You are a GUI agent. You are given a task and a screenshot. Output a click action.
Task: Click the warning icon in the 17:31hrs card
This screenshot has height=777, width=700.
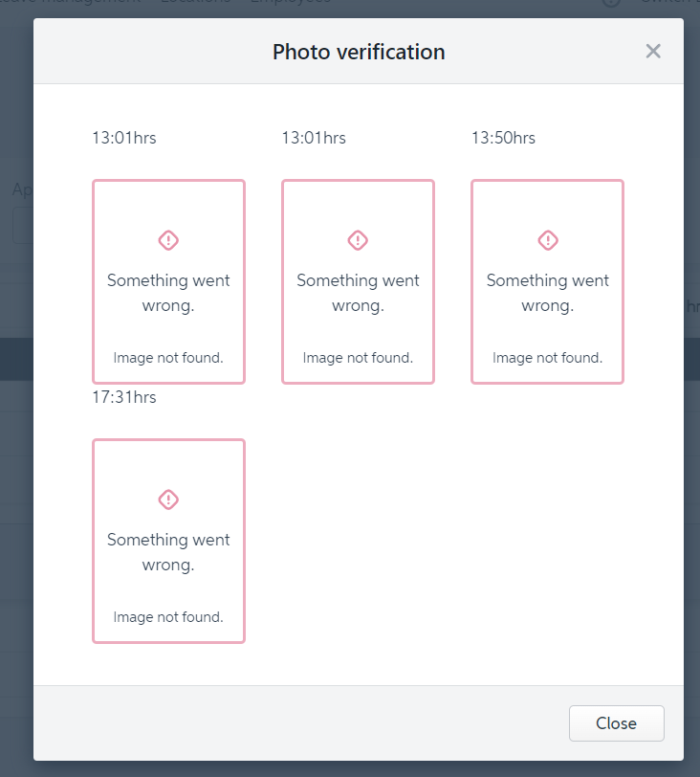coord(168,499)
